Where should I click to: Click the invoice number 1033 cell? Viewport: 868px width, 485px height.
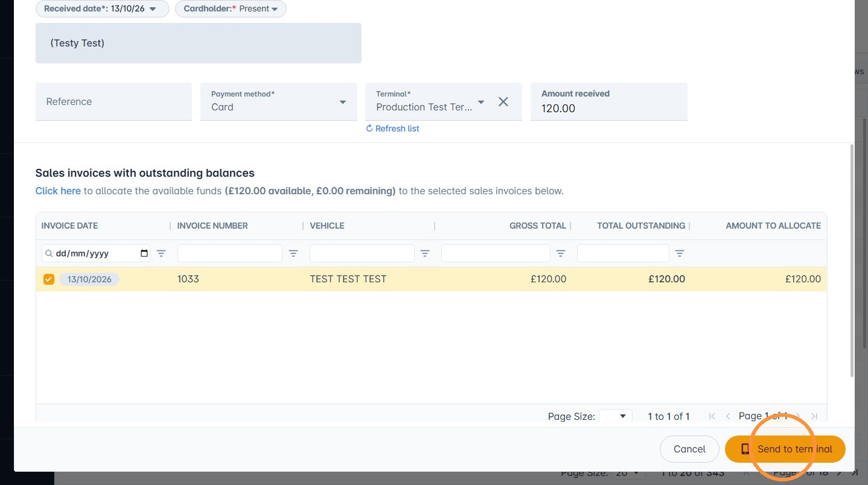[x=188, y=279]
